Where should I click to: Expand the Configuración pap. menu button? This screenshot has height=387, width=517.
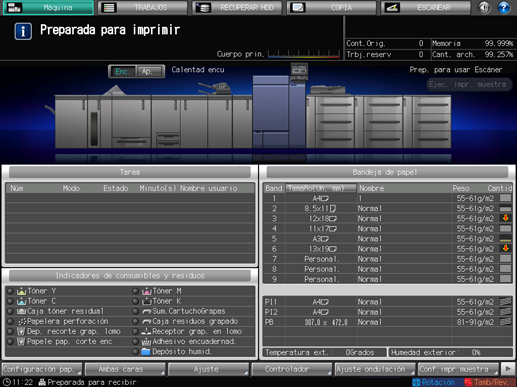tap(42, 369)
